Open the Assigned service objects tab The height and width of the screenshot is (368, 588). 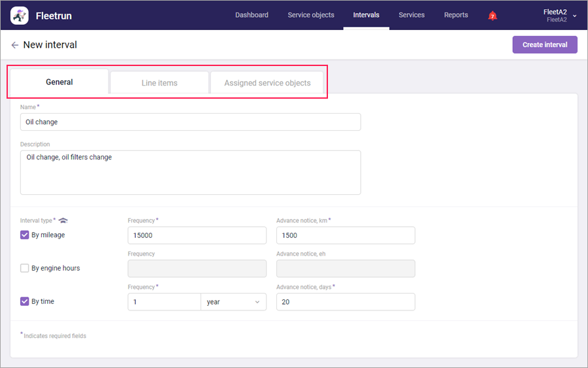pos(267,83)
